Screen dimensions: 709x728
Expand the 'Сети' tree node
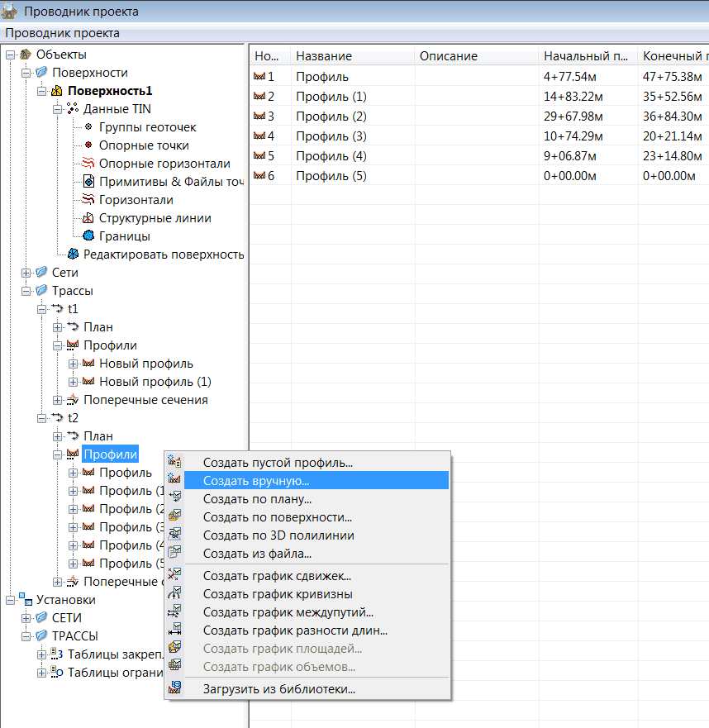pos(26,273)
